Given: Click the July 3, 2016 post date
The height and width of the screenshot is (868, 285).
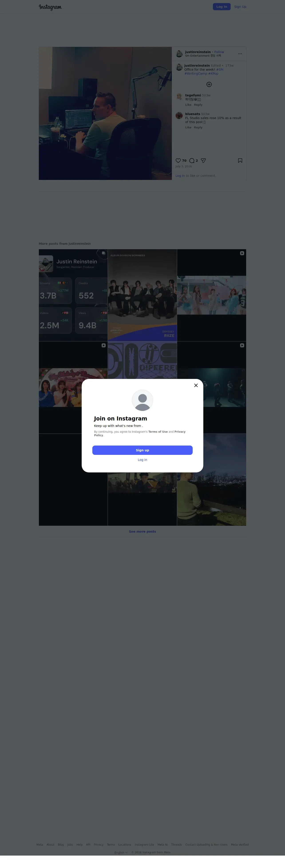Looking at the screenshot, I should [184, 166].
